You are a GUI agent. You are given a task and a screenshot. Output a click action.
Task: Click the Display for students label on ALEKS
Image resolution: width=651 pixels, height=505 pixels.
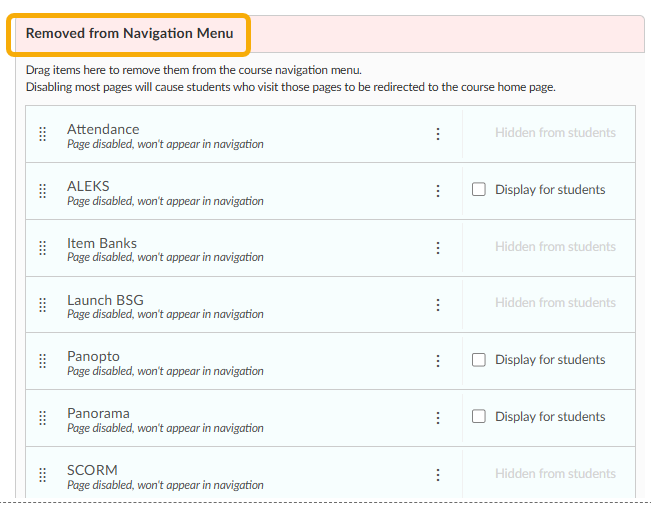coord(550,189)
